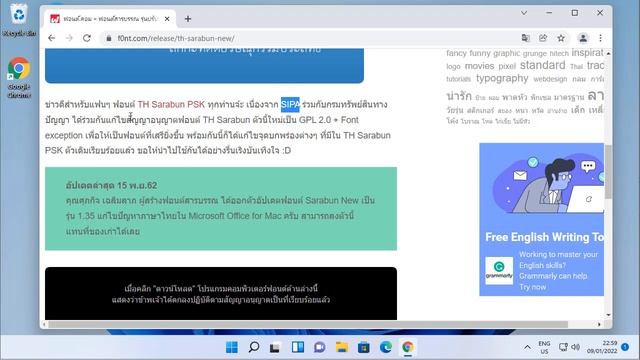Open the clock and date 22:59
This screenshot has height=360, width=640.
(x=602, y=347)
